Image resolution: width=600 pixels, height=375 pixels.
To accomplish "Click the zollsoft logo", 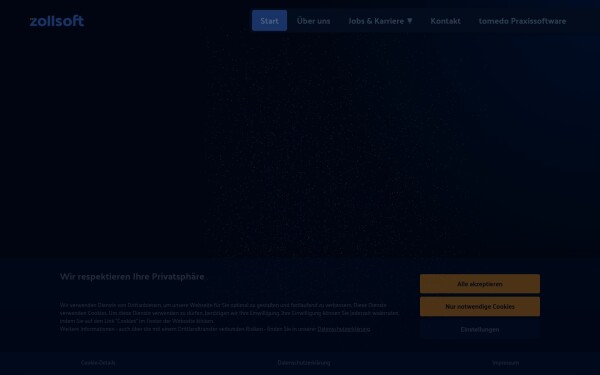I will coord(57,21).
